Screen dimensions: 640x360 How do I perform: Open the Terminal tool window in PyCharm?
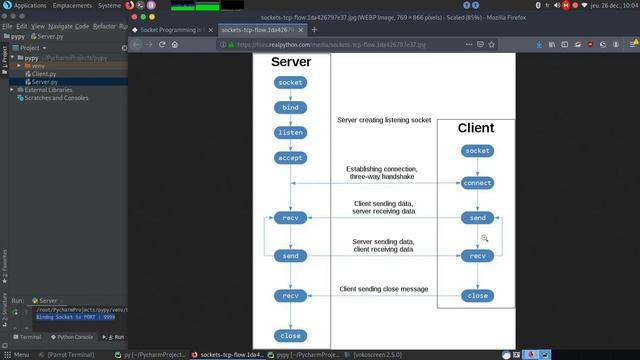[27, 337]
